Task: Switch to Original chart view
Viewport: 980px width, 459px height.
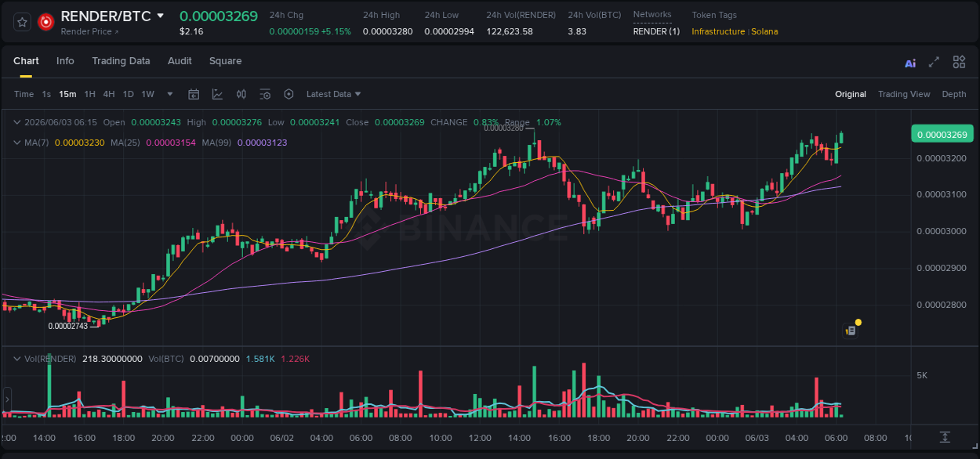Action: pos(851,94)
